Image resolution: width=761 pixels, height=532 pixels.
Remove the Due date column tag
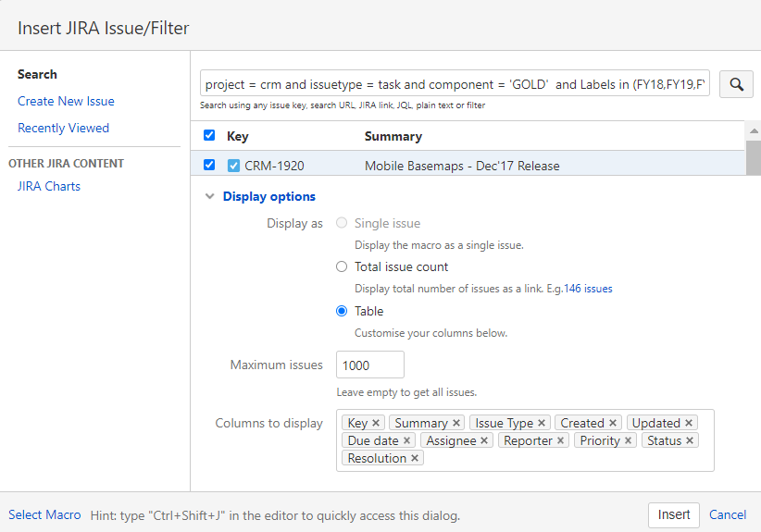(x=406, y=440)
